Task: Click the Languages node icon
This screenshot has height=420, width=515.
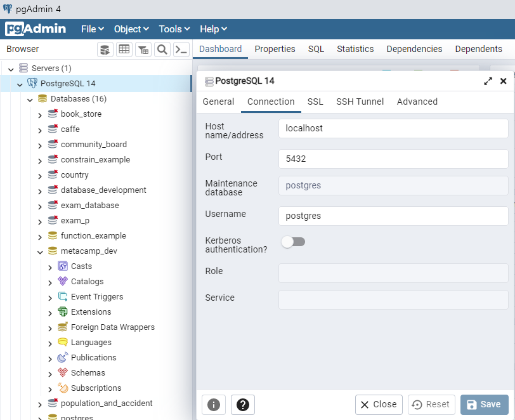Action: click(63, 342)
